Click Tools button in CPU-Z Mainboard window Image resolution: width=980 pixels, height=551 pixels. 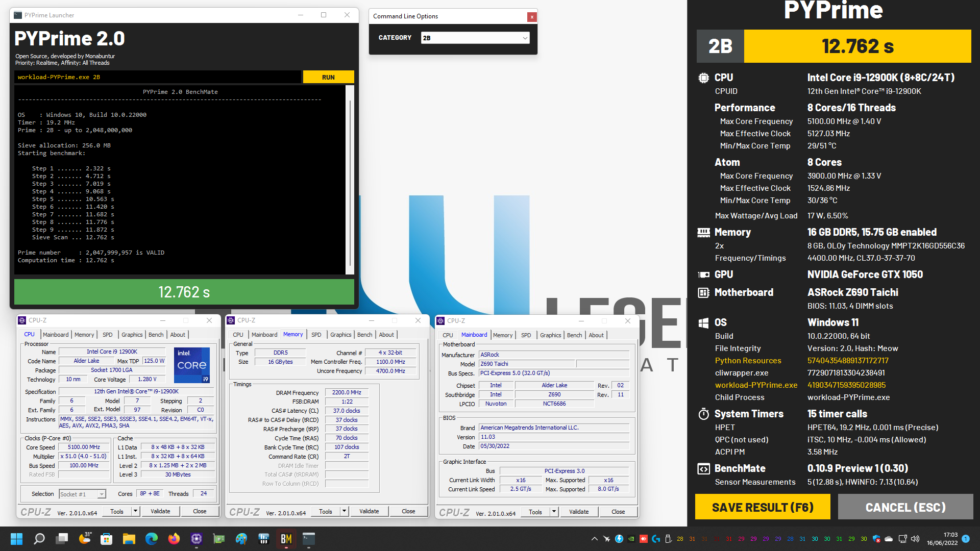coord(535,512)
